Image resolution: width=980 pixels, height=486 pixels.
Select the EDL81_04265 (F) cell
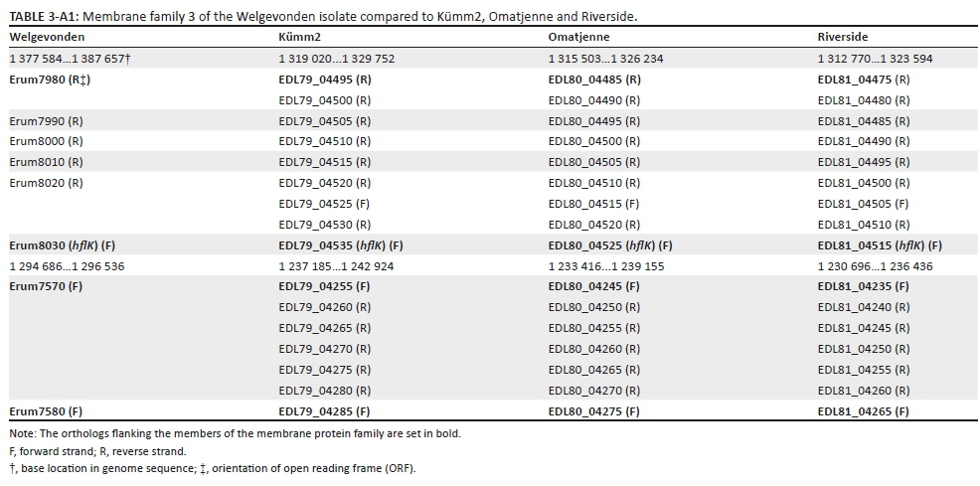[863, 410]
